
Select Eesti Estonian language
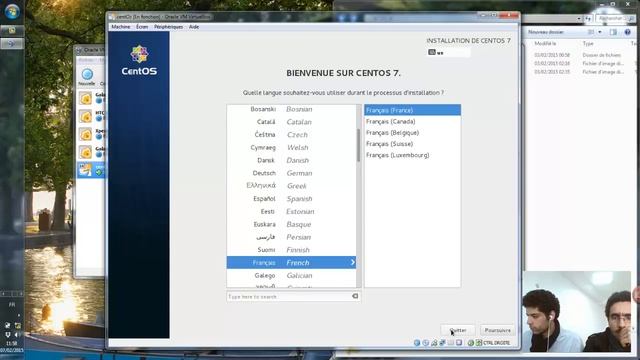tap(291, 211)
